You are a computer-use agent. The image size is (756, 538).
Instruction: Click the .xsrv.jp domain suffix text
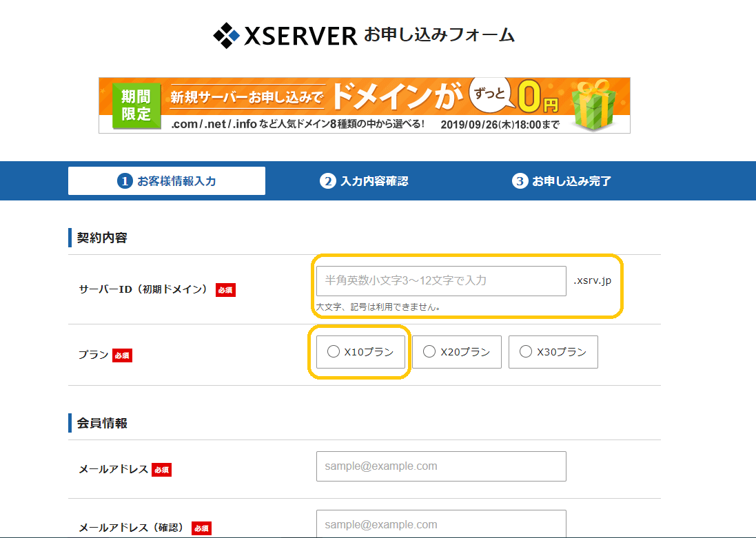click(x=593, y=280)
